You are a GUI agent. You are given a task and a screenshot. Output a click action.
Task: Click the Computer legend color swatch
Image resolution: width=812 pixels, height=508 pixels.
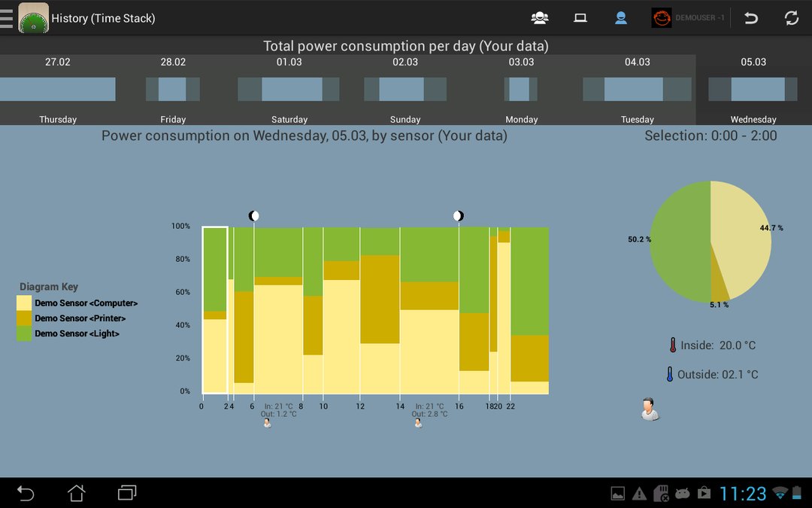click(x=24, y=303)
